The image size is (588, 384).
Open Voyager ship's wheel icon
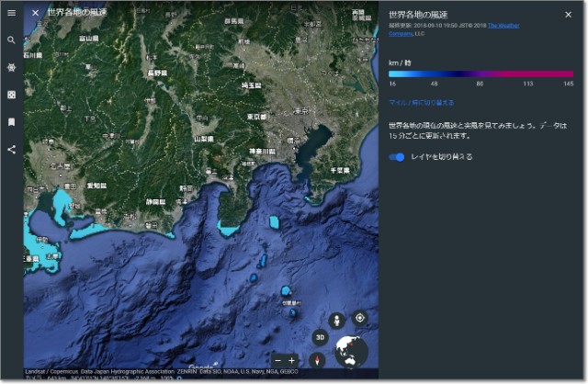tap(11, 68)
